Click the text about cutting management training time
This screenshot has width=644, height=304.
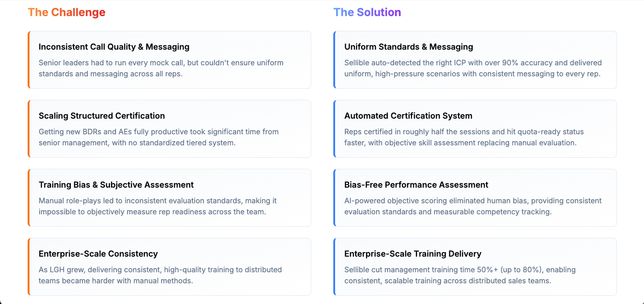(x=459, y=275)
